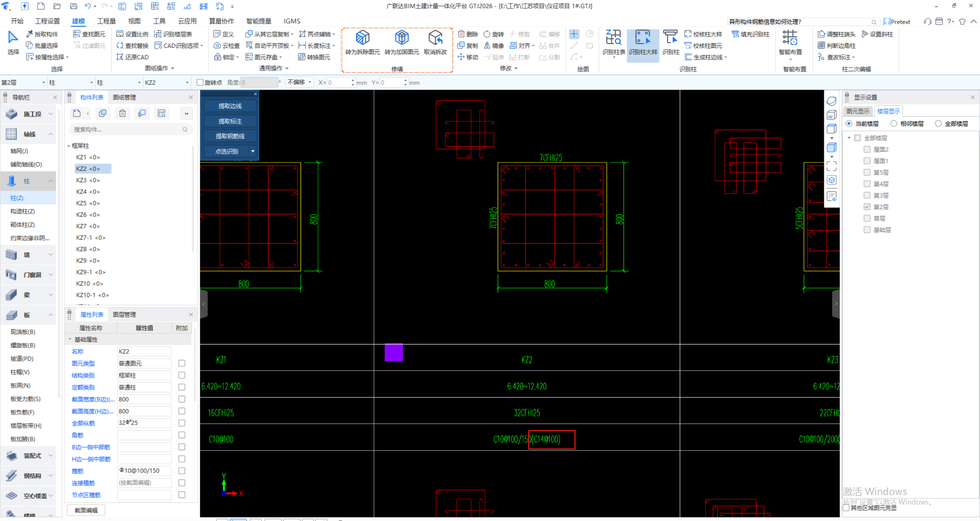This screenshot has height=521, width=980.
Task: Click the 提取标注 button
Action: pos(230,121)
